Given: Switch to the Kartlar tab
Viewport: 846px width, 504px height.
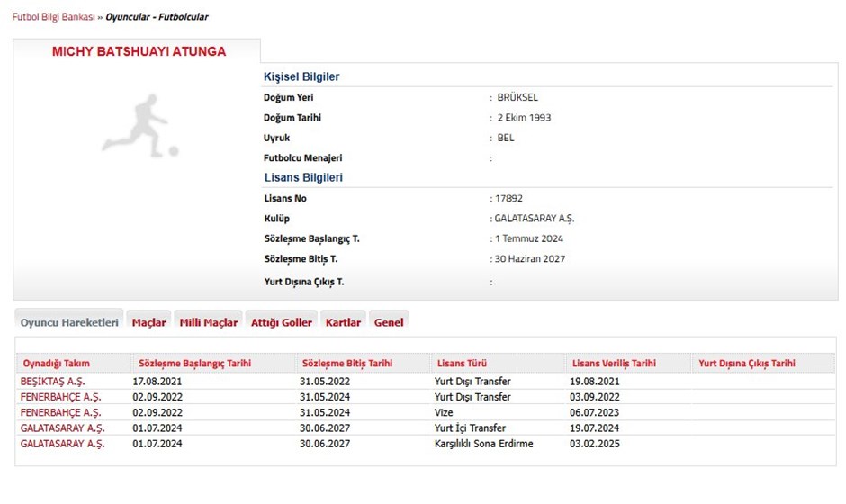Looking at the screenshot, I should [343, 322].
